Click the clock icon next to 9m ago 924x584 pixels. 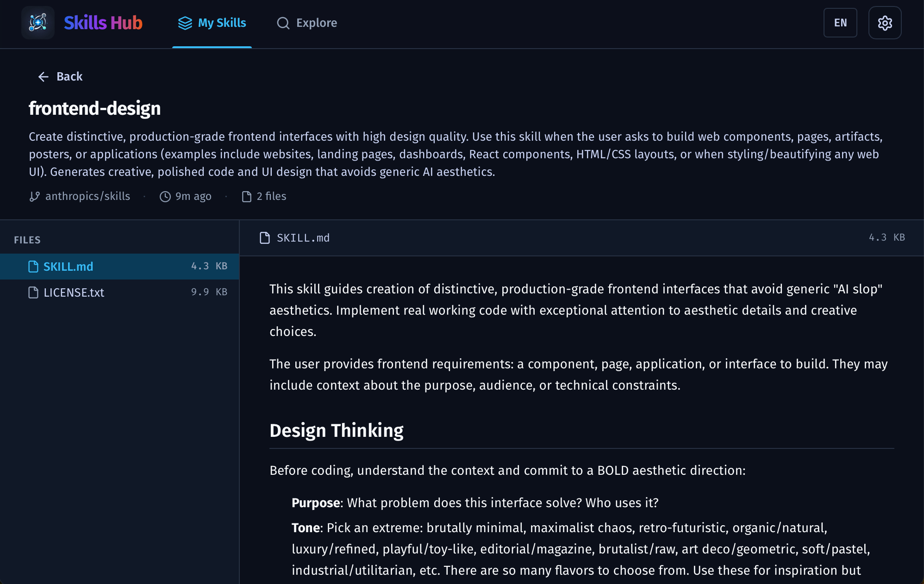165,197
